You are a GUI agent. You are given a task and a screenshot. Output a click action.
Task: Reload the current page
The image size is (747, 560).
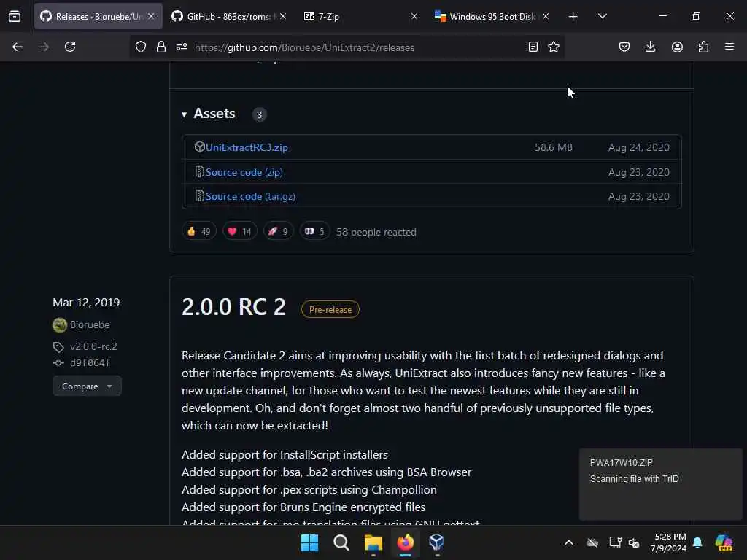[x=70, y=47]
